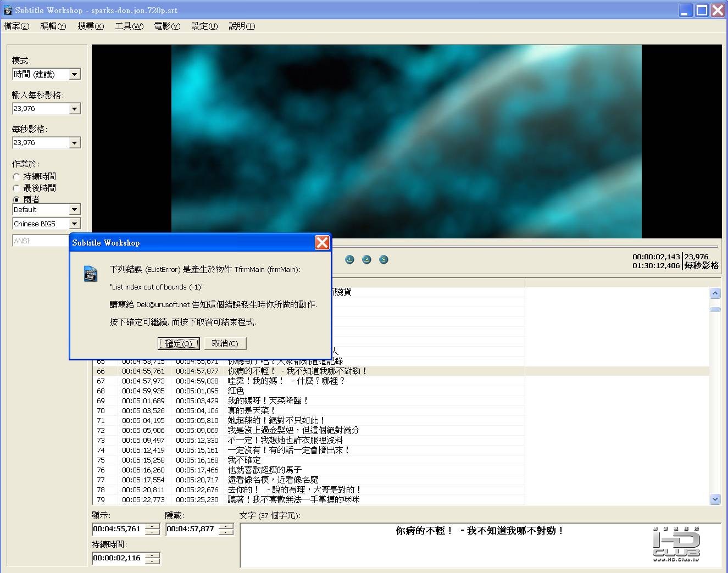Click the 顯示 time spinner arrows
Image resolution: width=728 pixels, height=573 pixels.
coord(153,529)
